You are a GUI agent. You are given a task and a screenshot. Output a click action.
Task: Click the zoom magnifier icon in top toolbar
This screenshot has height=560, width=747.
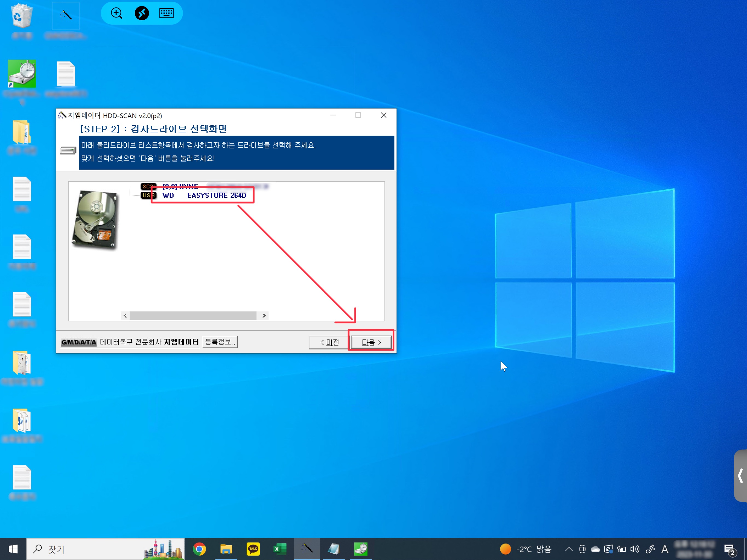116,13
